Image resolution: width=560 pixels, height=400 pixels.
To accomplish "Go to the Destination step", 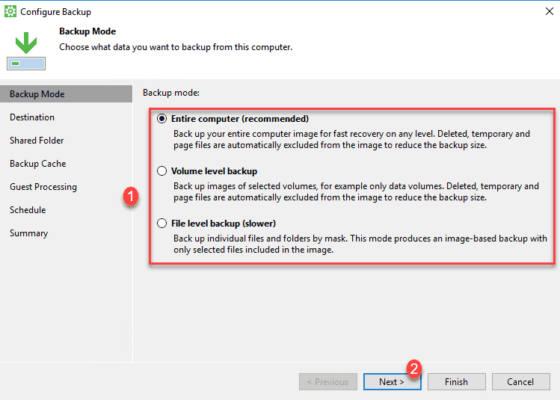I will (x=32, y=117).
